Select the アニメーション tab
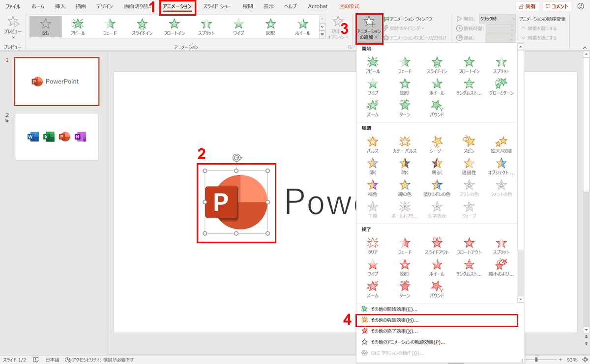590x364 pixels. pos(177,7)
